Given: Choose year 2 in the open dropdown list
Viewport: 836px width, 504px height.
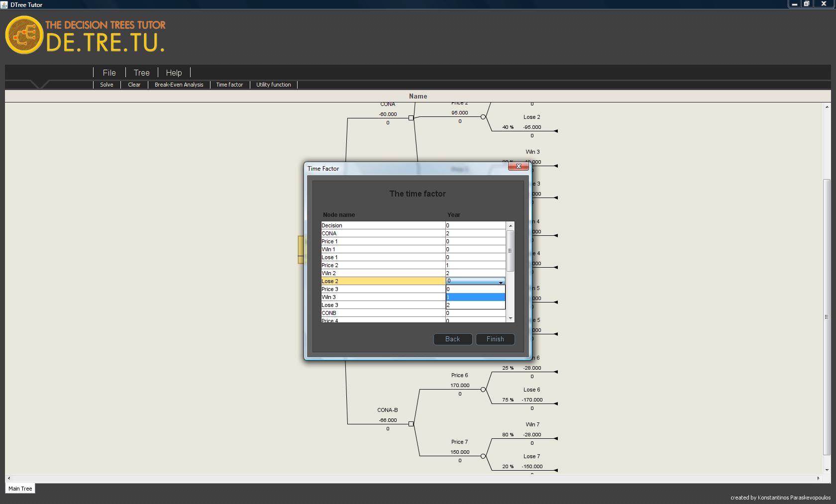Looking at the screenshot, I should tap(475, 305).
